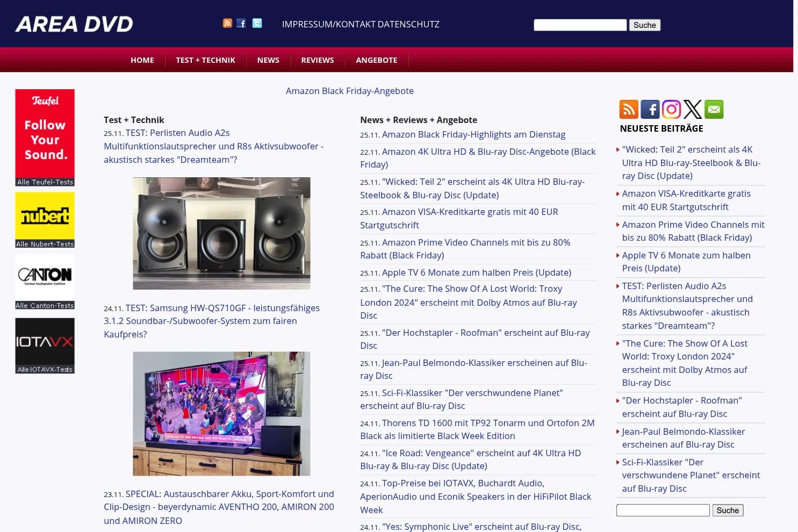This screenshot has height=532, width=798.
Task: Open the small Facebook icon in header
Action: pyautogui.click(x=241, y=23)
